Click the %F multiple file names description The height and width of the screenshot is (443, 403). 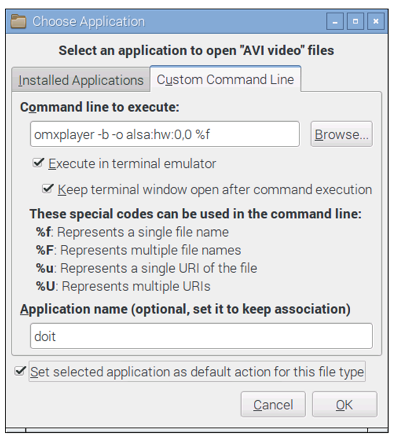[138, 250]
